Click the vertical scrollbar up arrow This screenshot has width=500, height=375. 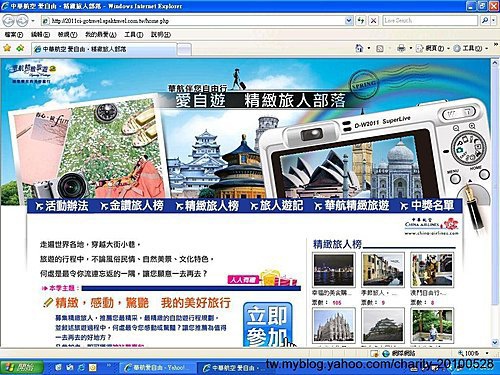pyautogui.click(x=495, y=64)
